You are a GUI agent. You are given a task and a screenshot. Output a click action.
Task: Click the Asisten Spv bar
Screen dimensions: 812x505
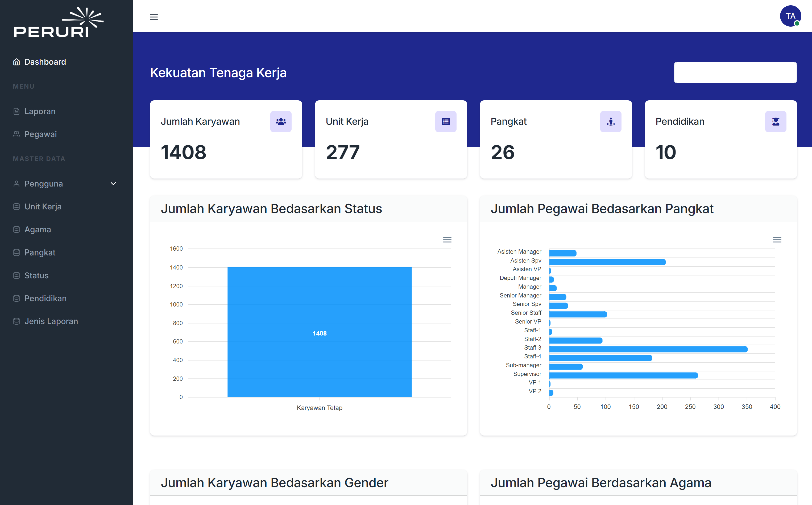coord(607,262)
